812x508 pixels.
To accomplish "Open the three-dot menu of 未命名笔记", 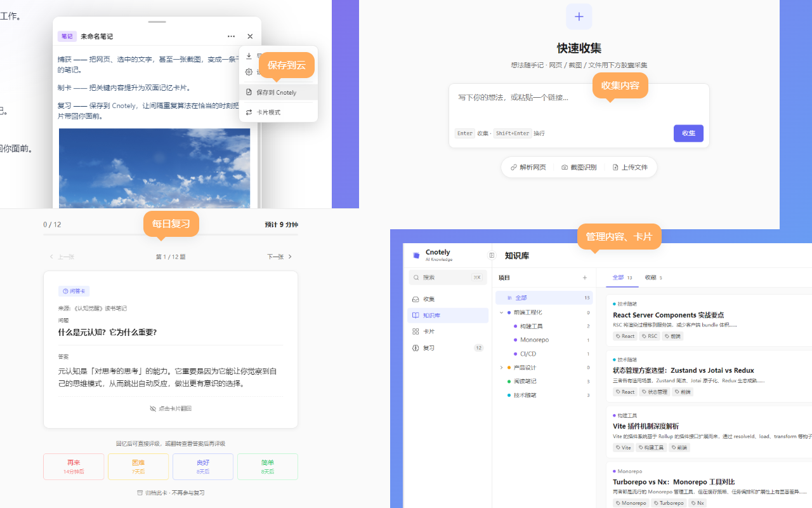I will pyautogui.click(x=231, y=36).
